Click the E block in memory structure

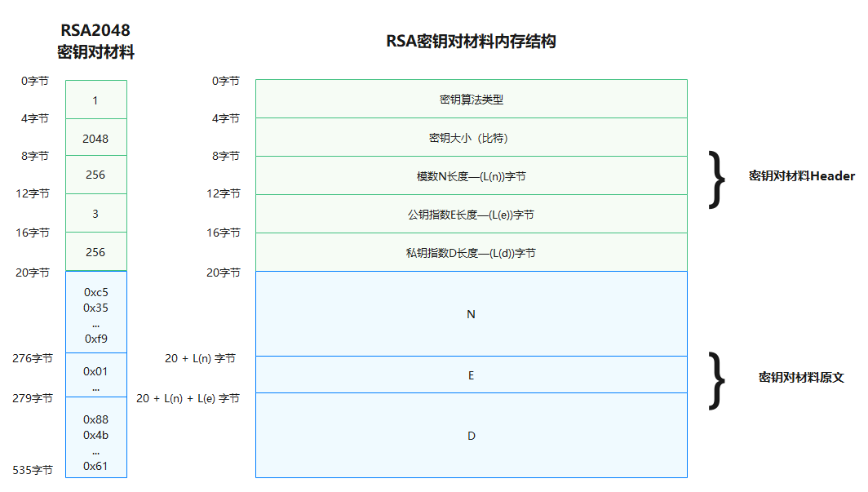coord(471,375)
